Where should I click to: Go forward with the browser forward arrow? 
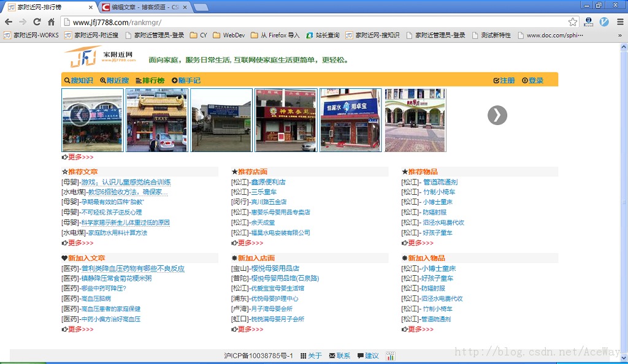[23, 22]
